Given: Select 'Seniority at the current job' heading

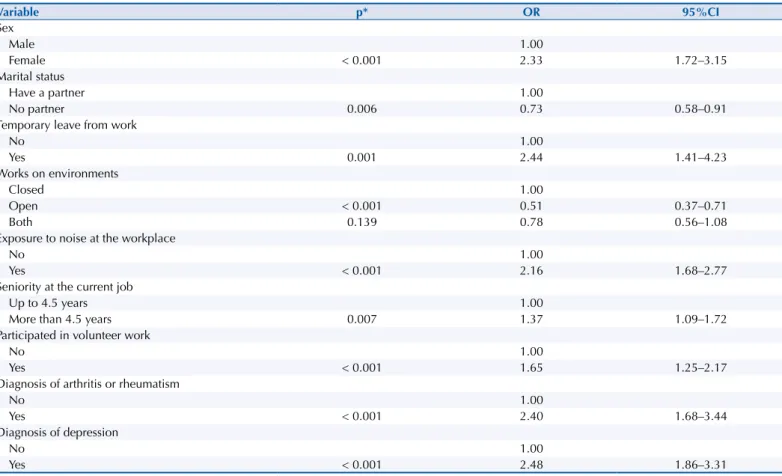Looking at the screenshot, I should pyautogui.click(x=66, y=287).
